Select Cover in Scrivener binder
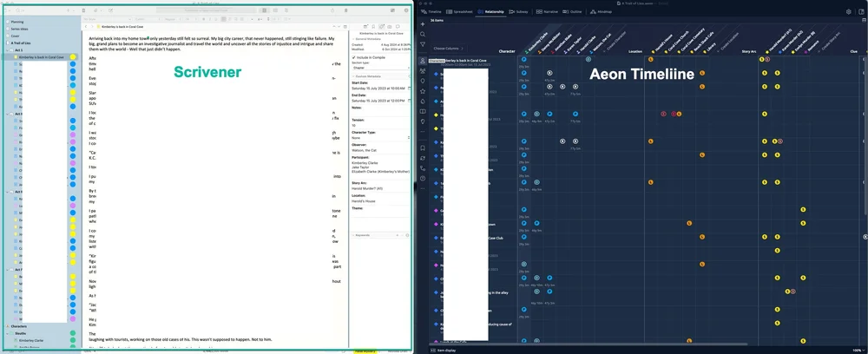The width and height of the screenshot is (868, 354). [15, 36]
